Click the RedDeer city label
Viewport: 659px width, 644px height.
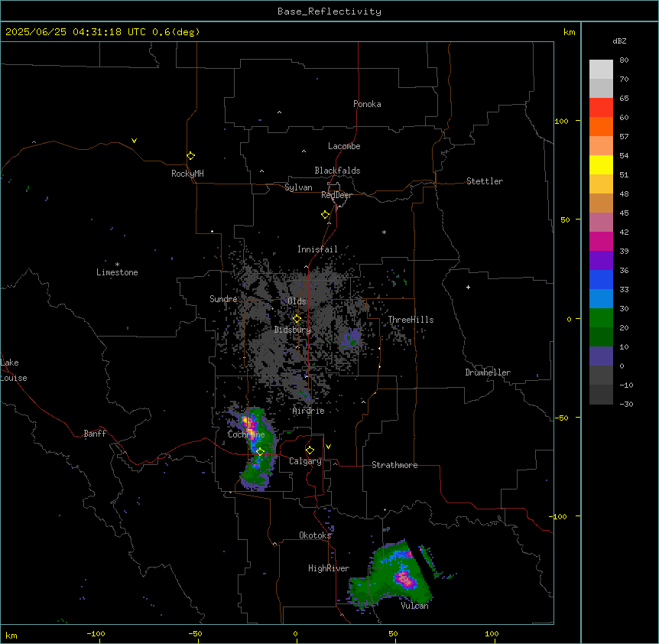click(336, 195)
